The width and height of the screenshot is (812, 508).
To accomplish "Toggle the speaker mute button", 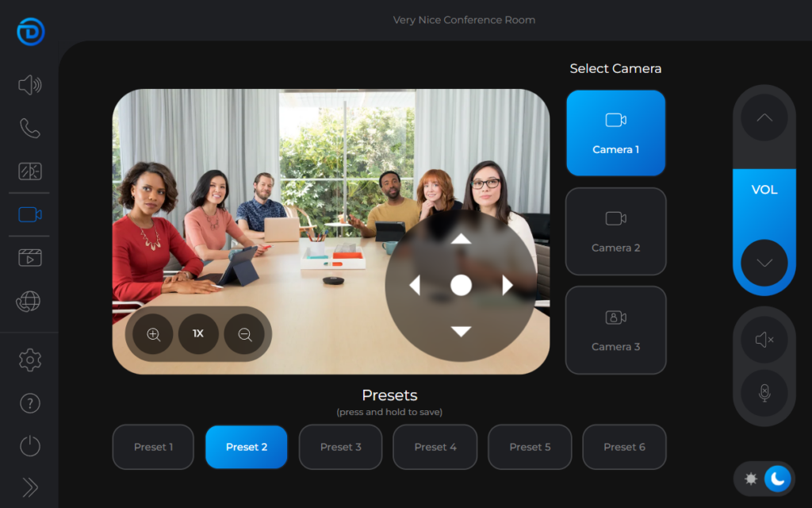I will [764, 341].
